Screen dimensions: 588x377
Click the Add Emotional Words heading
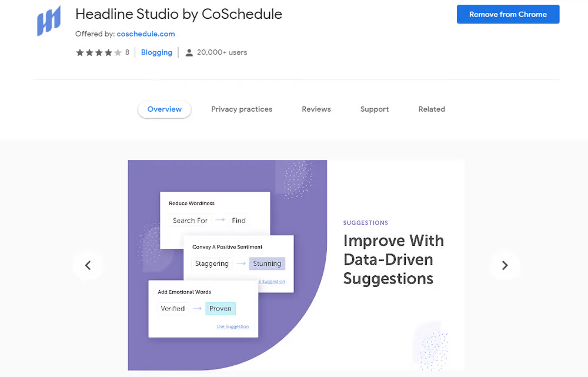click(184, 292)
